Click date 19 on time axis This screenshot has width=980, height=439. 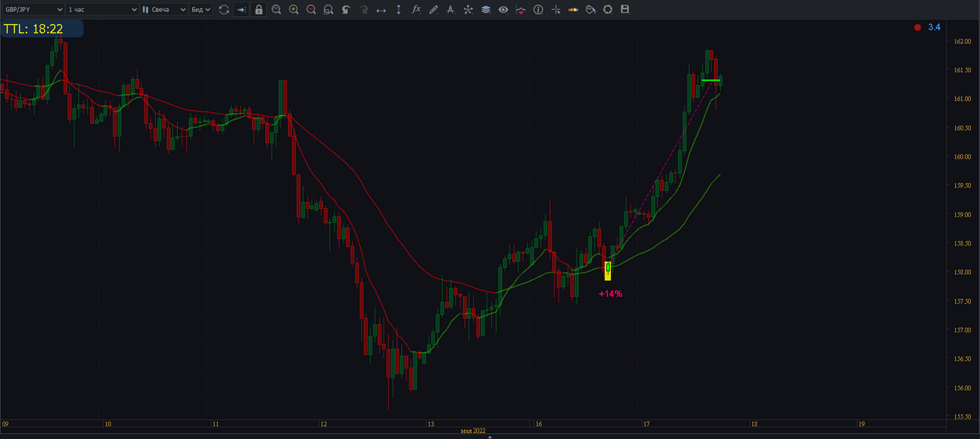(861, 425)
